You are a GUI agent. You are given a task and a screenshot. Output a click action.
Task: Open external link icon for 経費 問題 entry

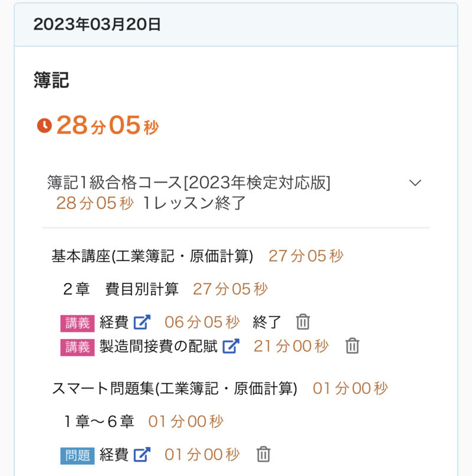(x=142, y=455)
